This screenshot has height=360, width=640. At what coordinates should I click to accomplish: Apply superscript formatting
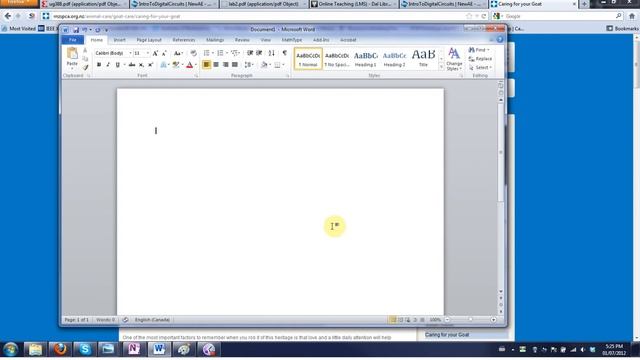point(150,65)
